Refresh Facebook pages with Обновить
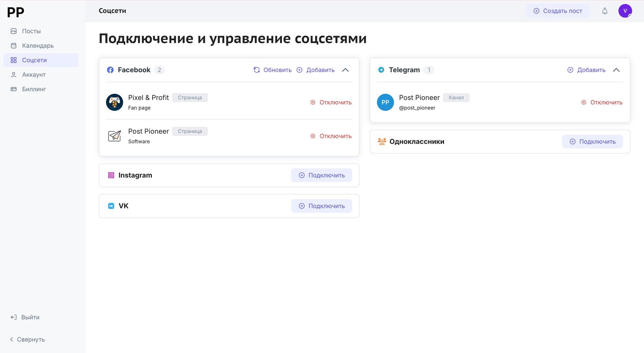This screenshot has height=353, width=644. pyautogui.click(x=272, y=70)
